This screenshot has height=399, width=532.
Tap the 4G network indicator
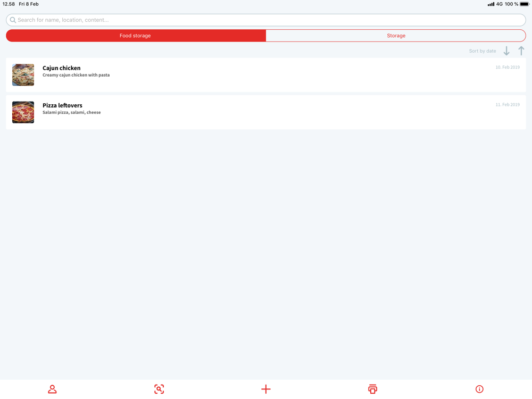[x=500, y=4]
